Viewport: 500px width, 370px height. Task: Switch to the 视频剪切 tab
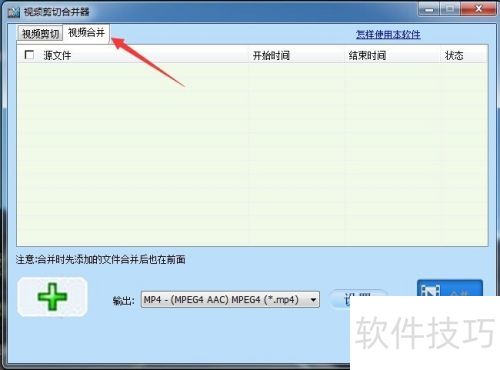[x=40, y=33]
